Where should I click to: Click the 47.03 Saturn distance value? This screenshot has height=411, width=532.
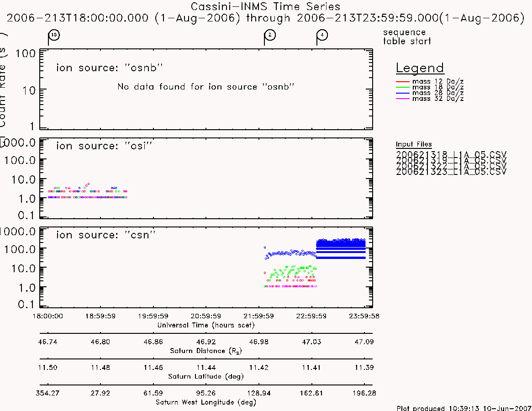click(311, 342)
